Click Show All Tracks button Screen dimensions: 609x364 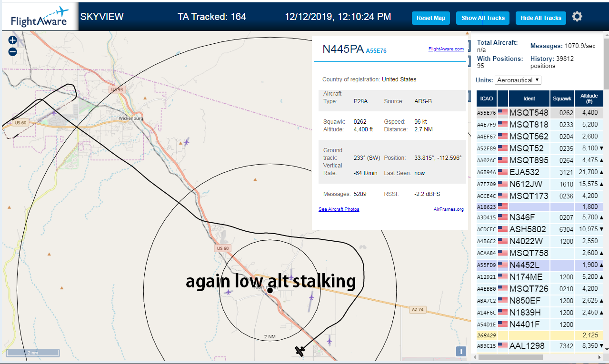[483, 18]
